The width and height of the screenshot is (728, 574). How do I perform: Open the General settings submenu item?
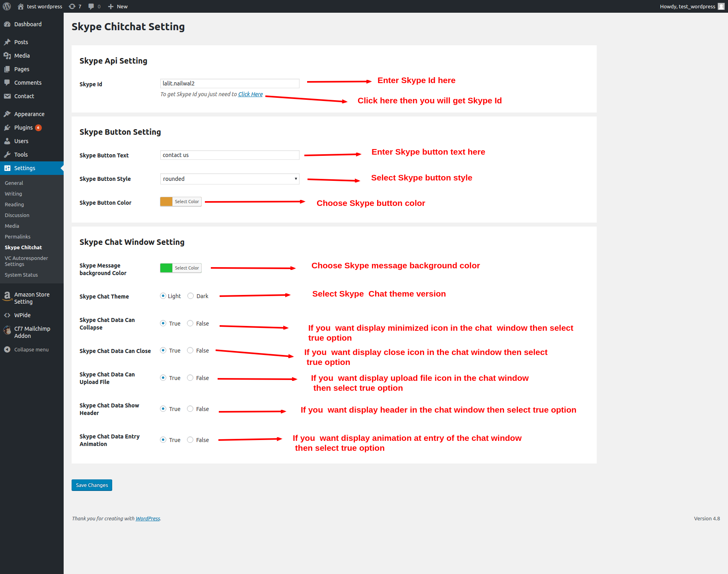(x=14, y=183)
